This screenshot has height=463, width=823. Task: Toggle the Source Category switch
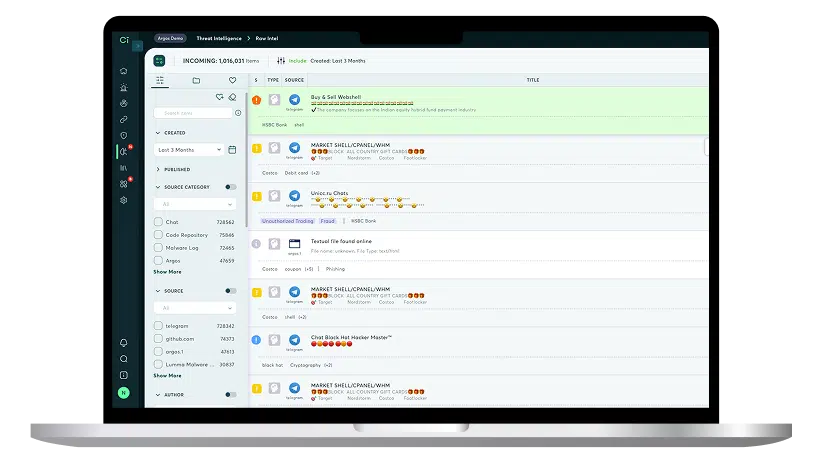[x=230, y=187]
